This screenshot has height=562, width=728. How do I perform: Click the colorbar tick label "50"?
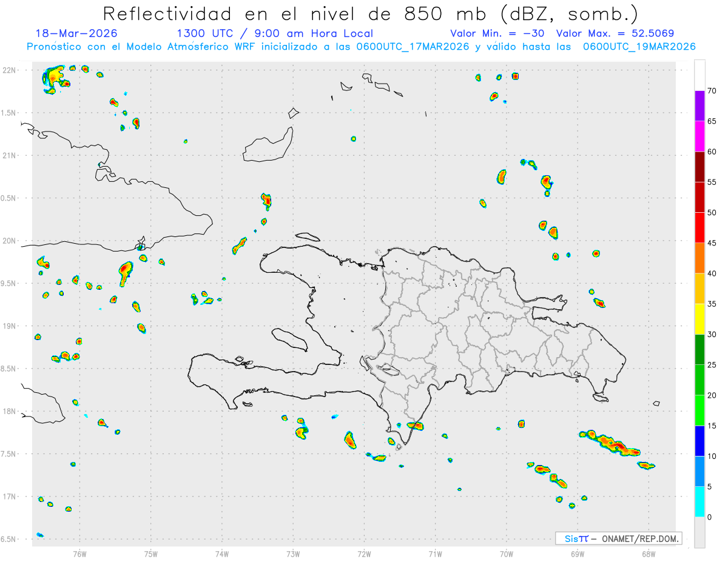pyautogui.click(x=712, y=213)
